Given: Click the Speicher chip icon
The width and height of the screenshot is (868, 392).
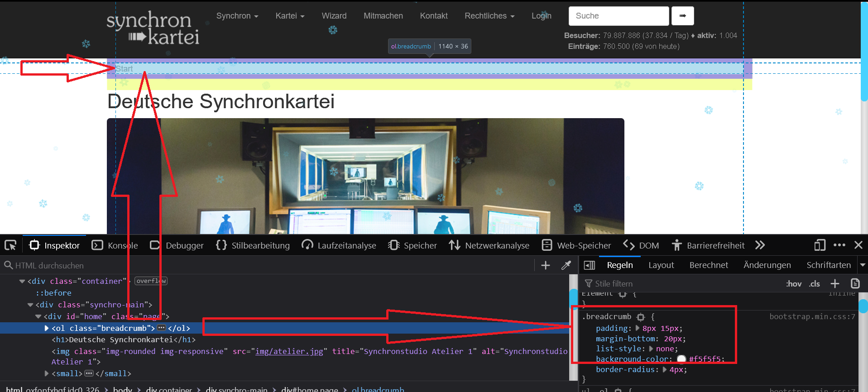Looking at the screenshot, I should [x=393, y=245].
